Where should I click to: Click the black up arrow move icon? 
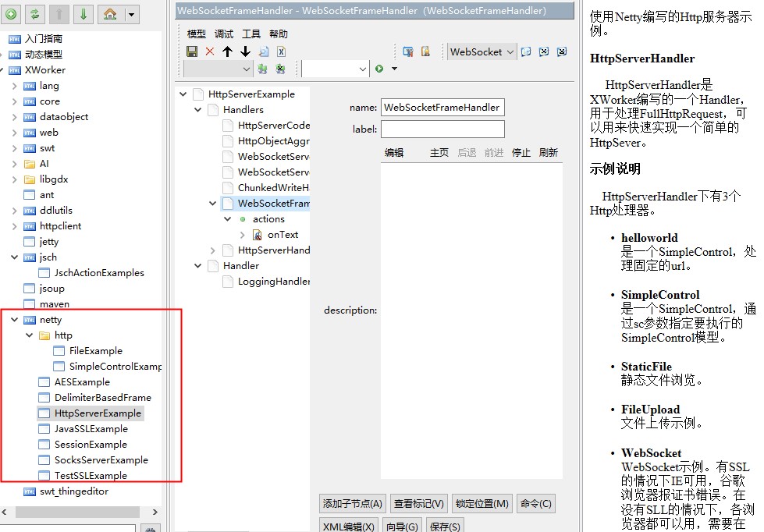point(228,51)
